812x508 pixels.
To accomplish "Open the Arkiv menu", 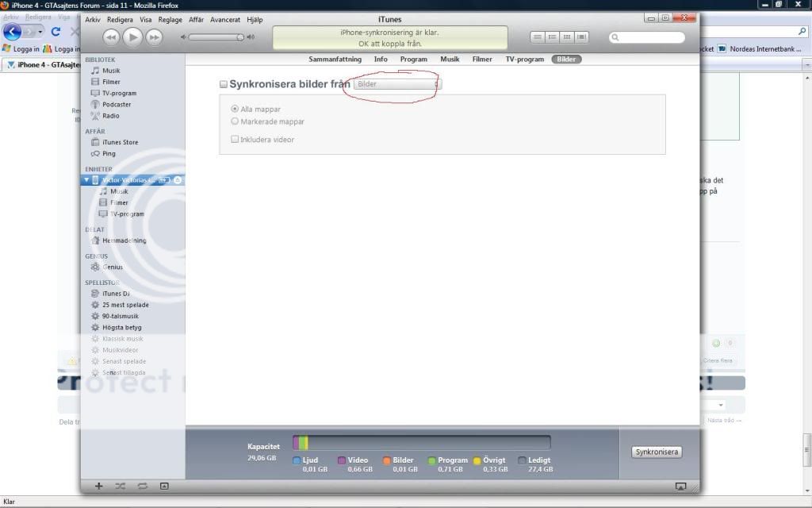I will [x=92, y=19].
